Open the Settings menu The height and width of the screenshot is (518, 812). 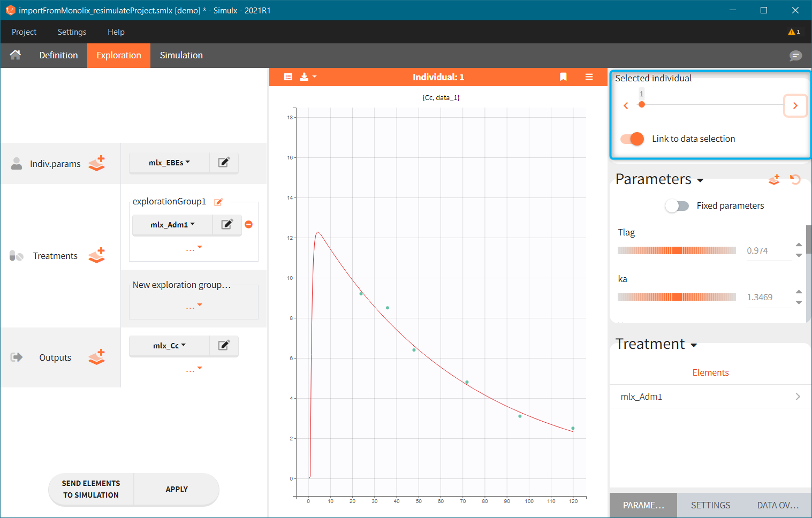(72, 32)
